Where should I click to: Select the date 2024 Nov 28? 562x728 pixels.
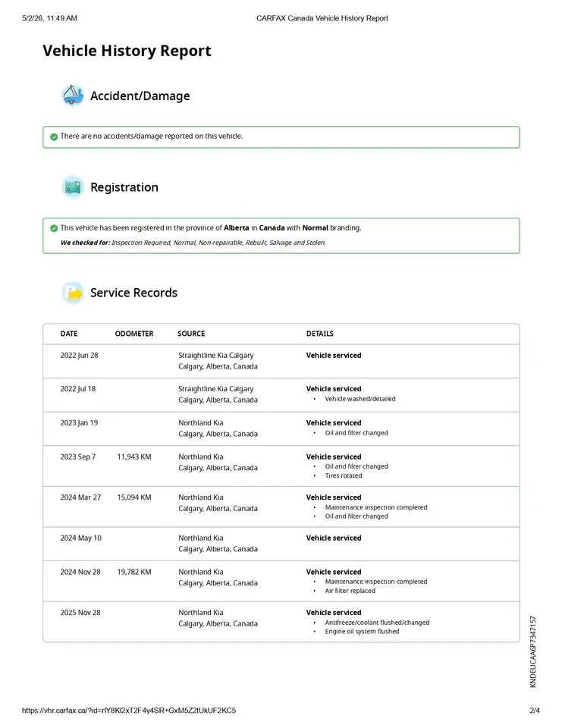point(80,572)
